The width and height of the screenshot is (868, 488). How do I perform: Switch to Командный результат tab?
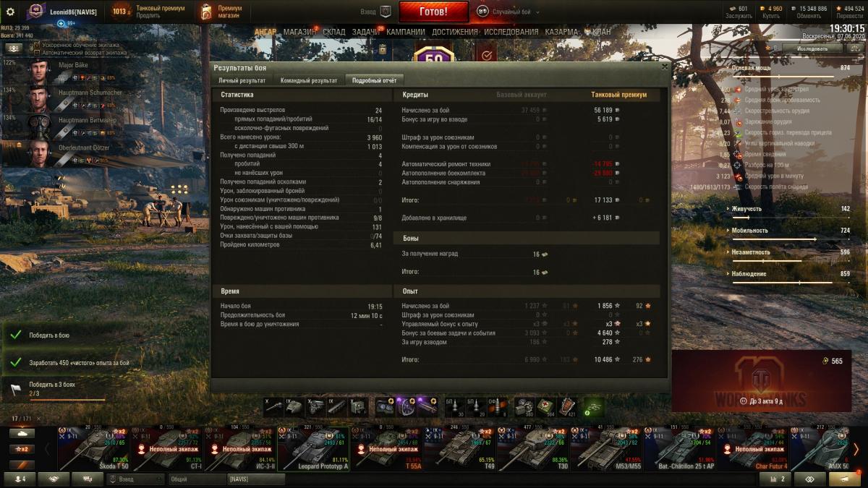tap(309, 80)
